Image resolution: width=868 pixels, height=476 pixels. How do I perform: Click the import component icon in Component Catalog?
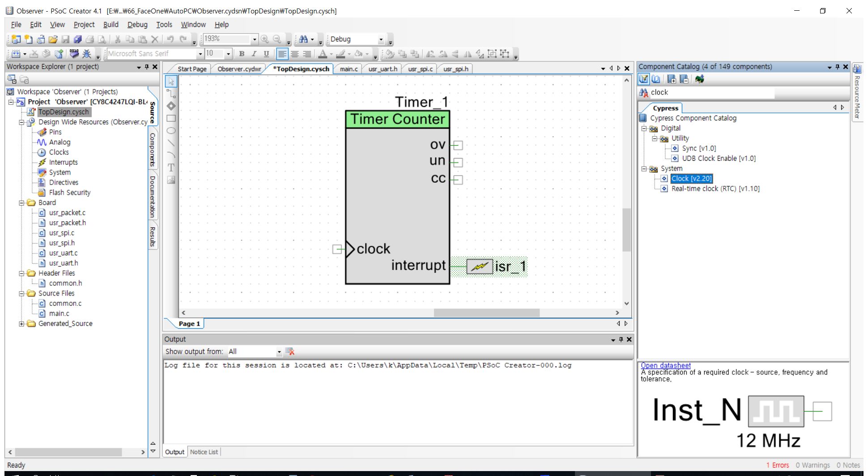click(700, 79)
